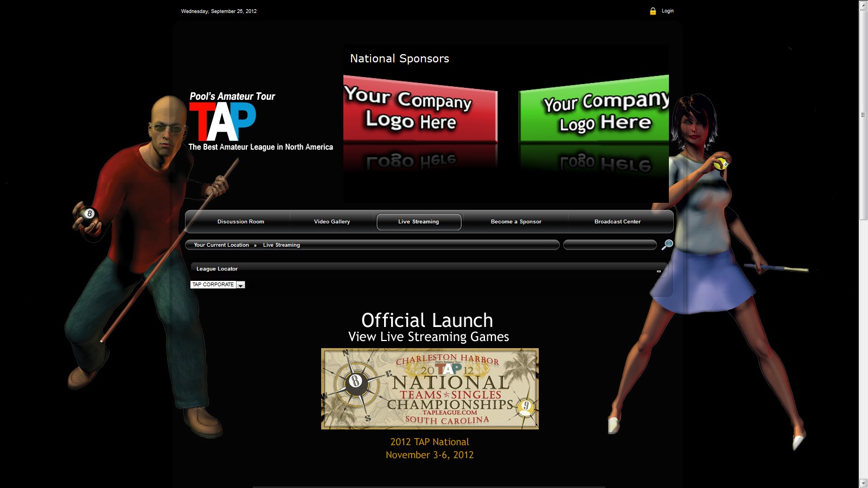Viewport: 868px width, 488px height.
Task: Open the Become a Sponsor menu
Action: pos(516,222)
